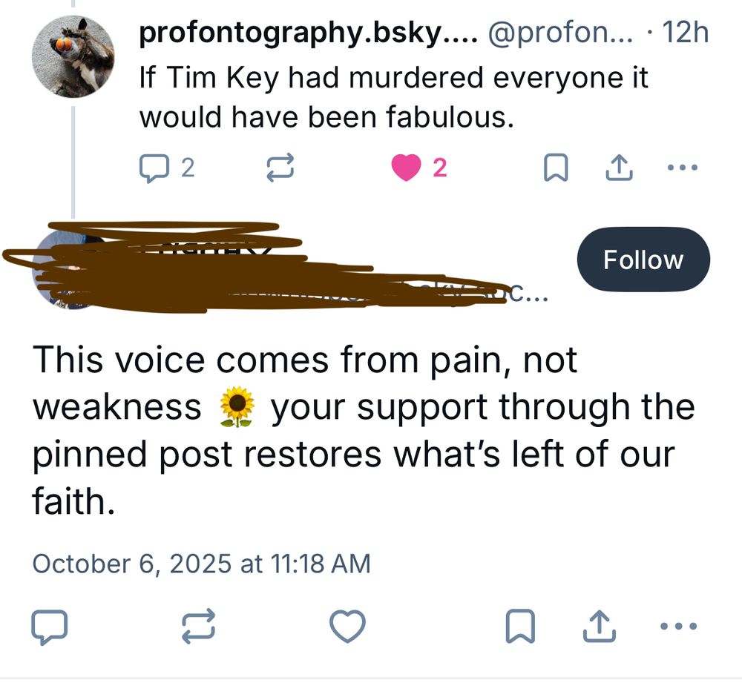742x700 pixels.
Task: Repost the Tim Key post
Action: click(280, 167)
